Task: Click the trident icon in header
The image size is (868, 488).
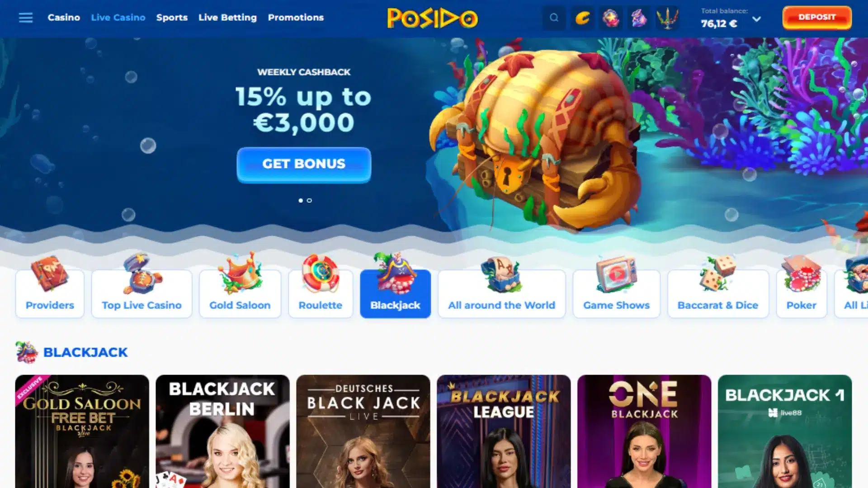Action: click(x=667, y=18)
